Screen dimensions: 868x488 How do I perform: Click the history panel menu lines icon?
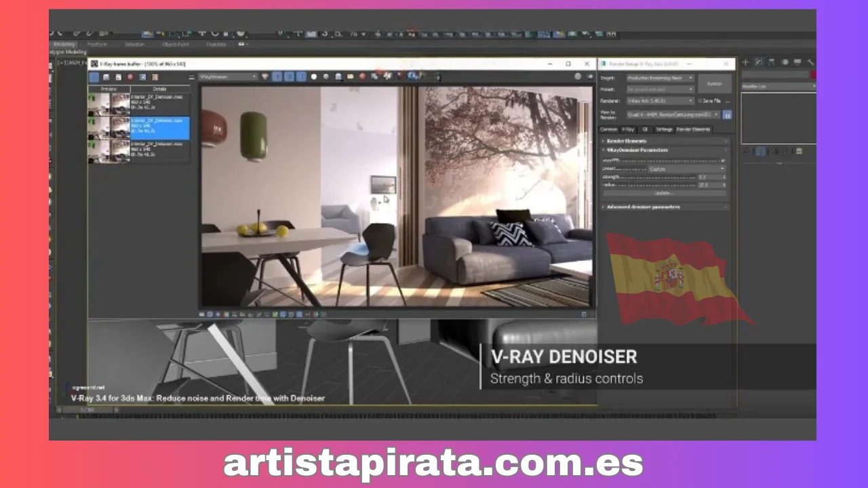click(191, 77)
